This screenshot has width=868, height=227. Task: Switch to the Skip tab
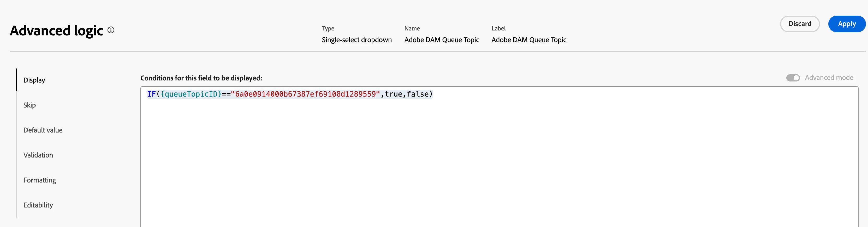pyautogui.click(x=30, y=105)
